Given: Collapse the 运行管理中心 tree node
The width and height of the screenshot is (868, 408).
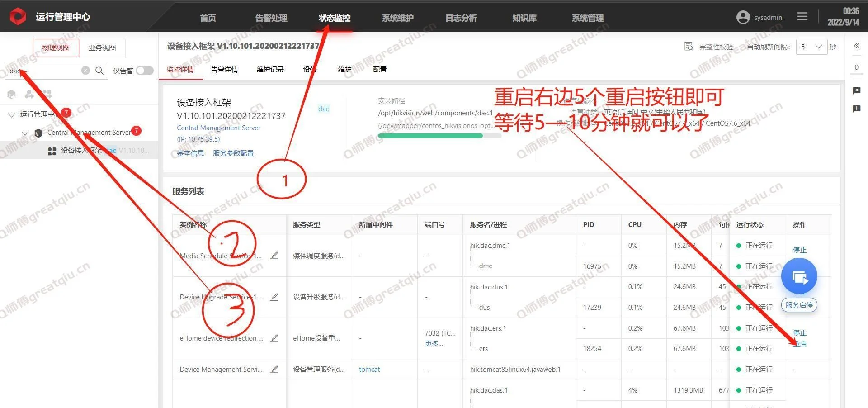Looking at the screenshot, I should click(12, 115).
